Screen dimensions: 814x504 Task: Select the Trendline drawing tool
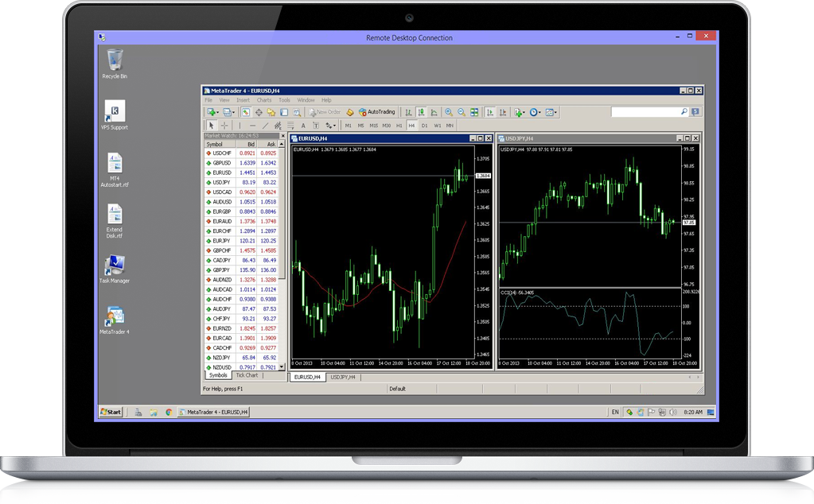[x=265, y=126]
